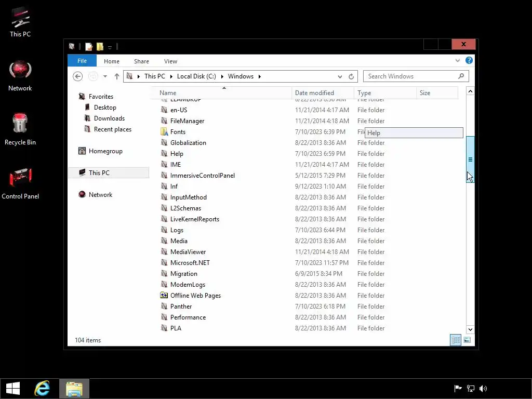Select Favorites in the navigation pane
This screenshot has height=399, width=532.
(x=101, y=97)
